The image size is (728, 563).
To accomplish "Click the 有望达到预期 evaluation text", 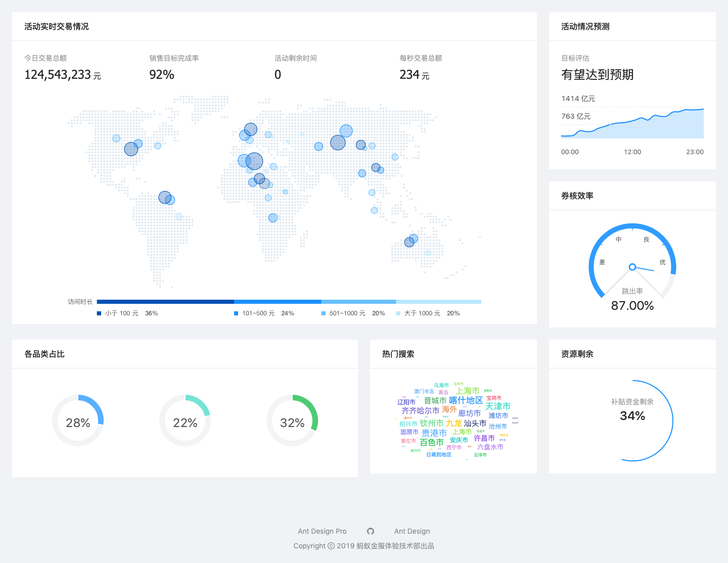I will (x=598, y=75).
